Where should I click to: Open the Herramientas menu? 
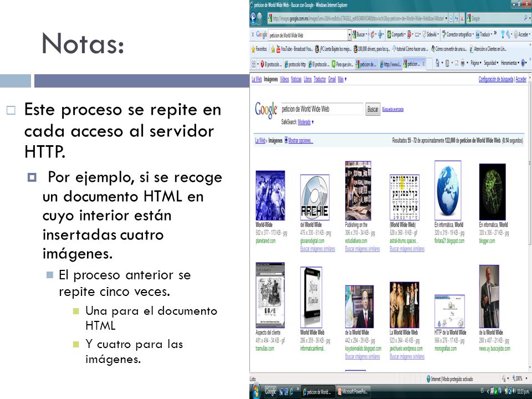click(x=510, y=63)
